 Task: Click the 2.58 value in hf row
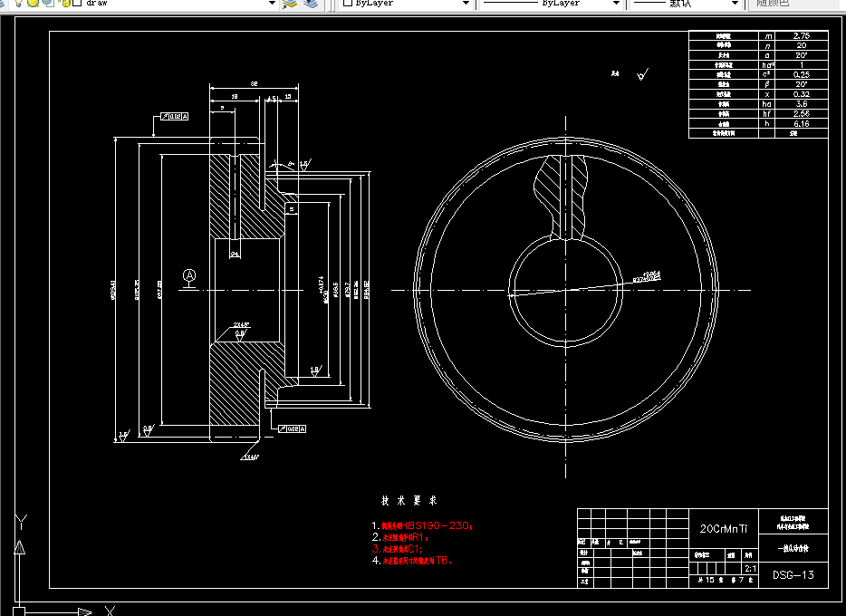(802, 113)
